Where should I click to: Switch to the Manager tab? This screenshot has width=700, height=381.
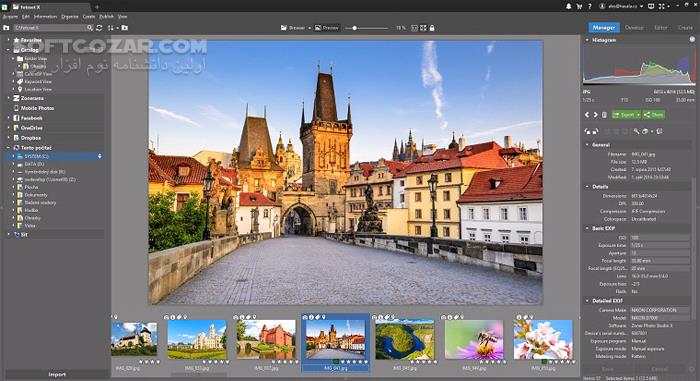click(604, 27)
